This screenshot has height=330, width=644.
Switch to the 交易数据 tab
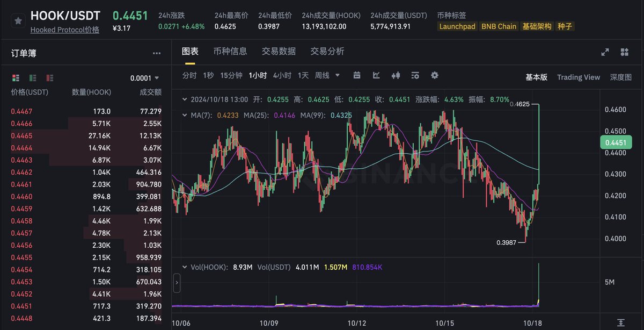pyautogui.click(x=279, y=51)
